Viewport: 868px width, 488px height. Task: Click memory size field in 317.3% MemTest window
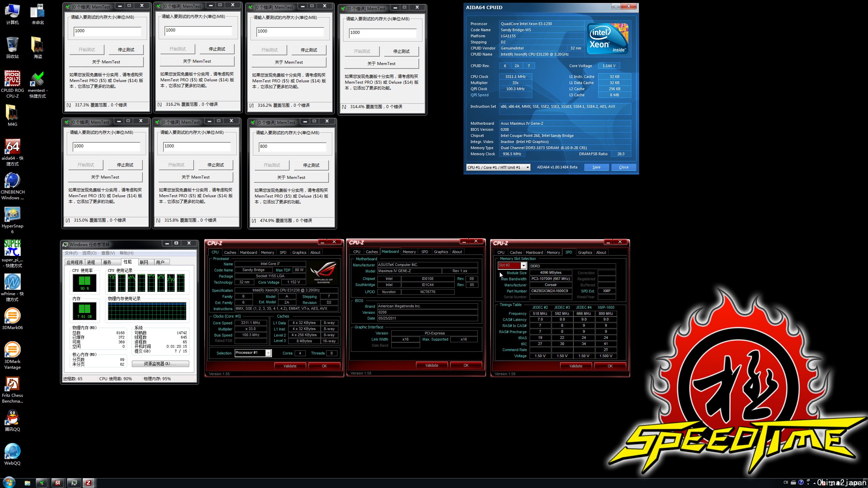tap(107, 31)
